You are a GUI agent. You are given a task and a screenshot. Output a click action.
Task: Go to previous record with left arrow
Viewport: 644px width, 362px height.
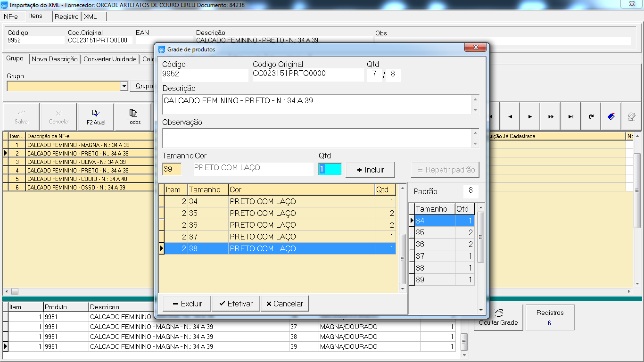pos(510,116)
